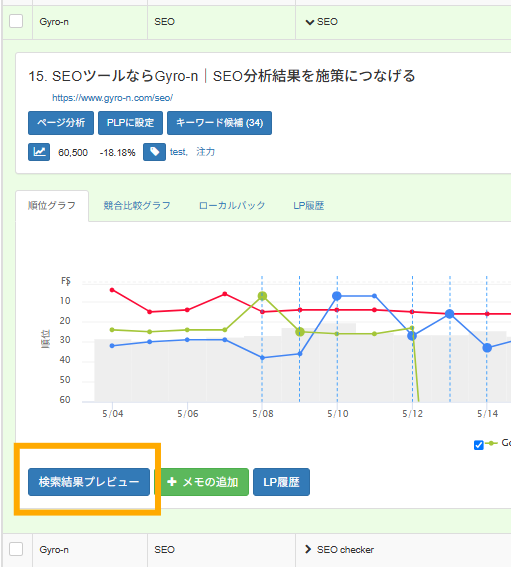Click the red data point at 5/04
Screen dimensions: 511x567
pos(112,290)
